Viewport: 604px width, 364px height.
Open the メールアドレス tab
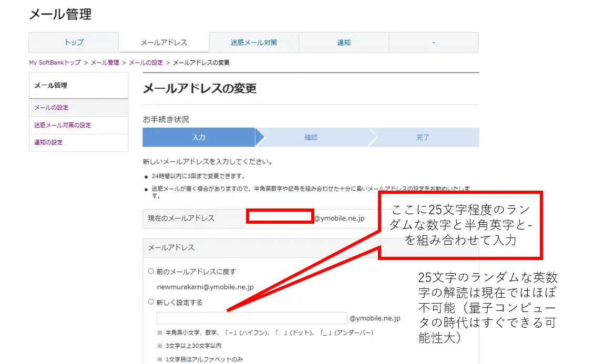tap(163, 42)
